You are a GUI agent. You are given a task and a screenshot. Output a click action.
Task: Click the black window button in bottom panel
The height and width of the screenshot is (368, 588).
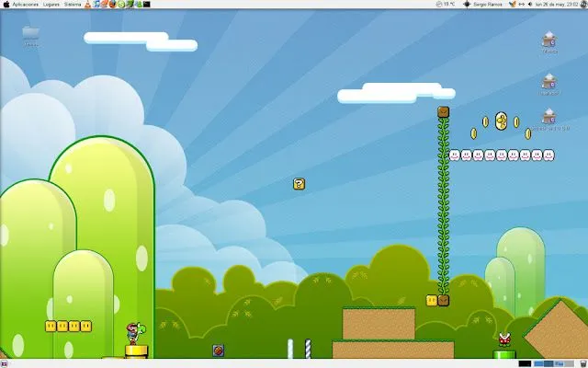[525, 363]
